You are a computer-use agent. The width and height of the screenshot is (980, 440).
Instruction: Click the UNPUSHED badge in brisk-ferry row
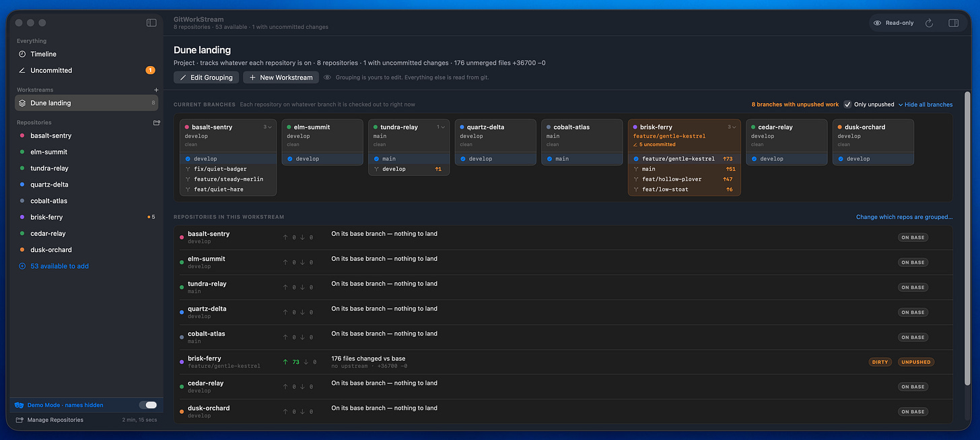[x=916, y=362]
